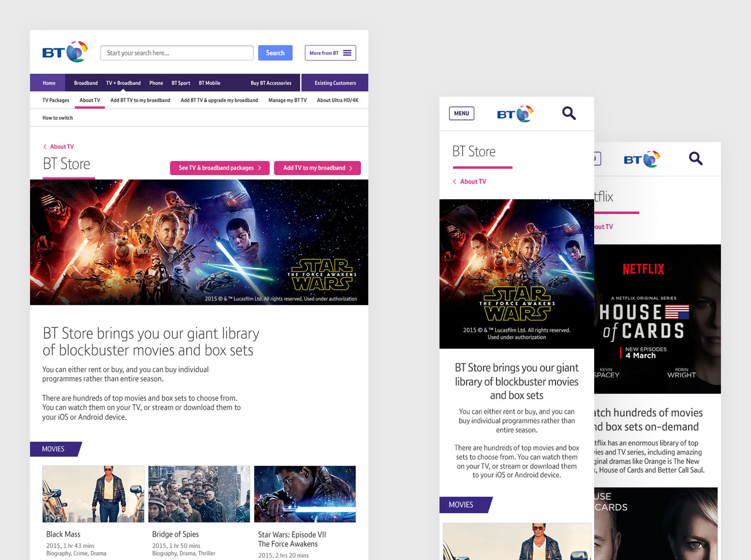
Task: Select Broadband in the purple nav bar
Action: (x=86, y=83)
